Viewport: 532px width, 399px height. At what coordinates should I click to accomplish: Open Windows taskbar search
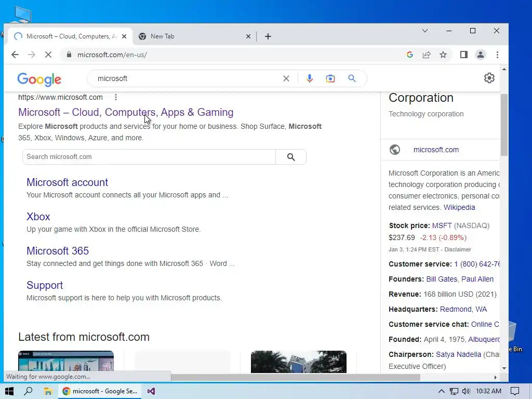[28, 391]
